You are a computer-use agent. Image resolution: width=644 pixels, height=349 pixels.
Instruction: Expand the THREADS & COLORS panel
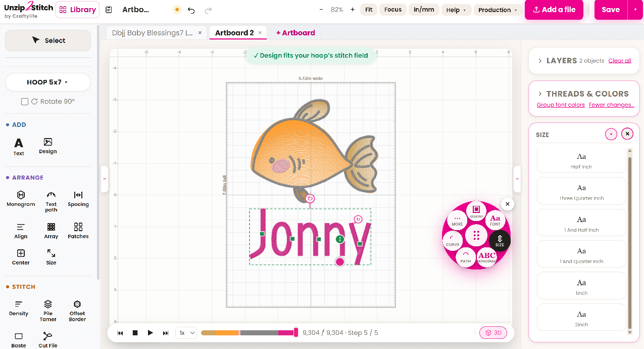click(540, 94)
